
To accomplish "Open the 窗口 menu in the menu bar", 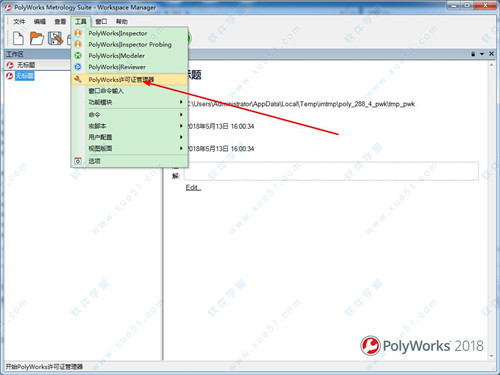I will pos(101,22).
